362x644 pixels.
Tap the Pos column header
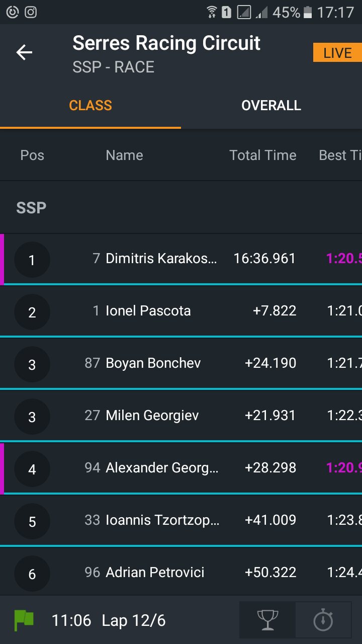pos(32,155)
